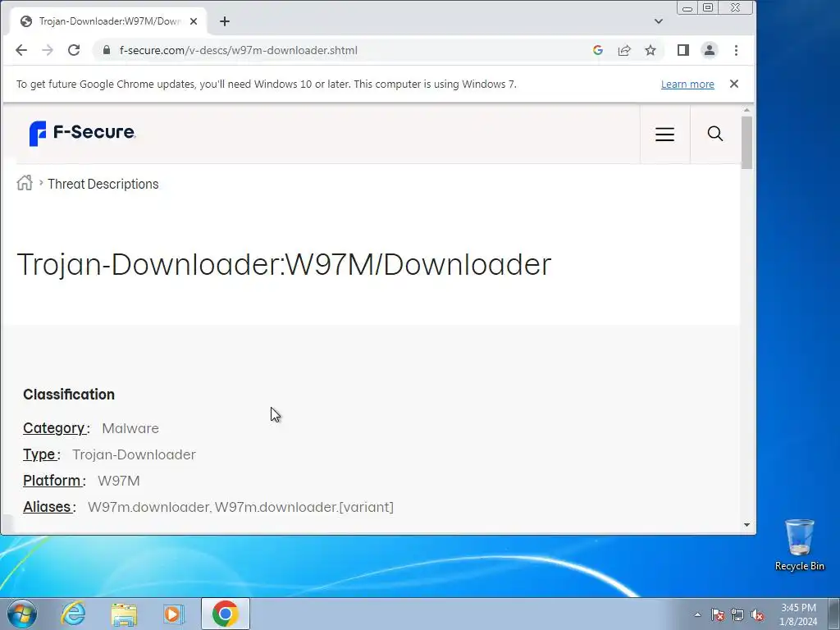Viewport: 840px width, 630px height.
Task: Open a new tab with the plus button
Action: 225,21
